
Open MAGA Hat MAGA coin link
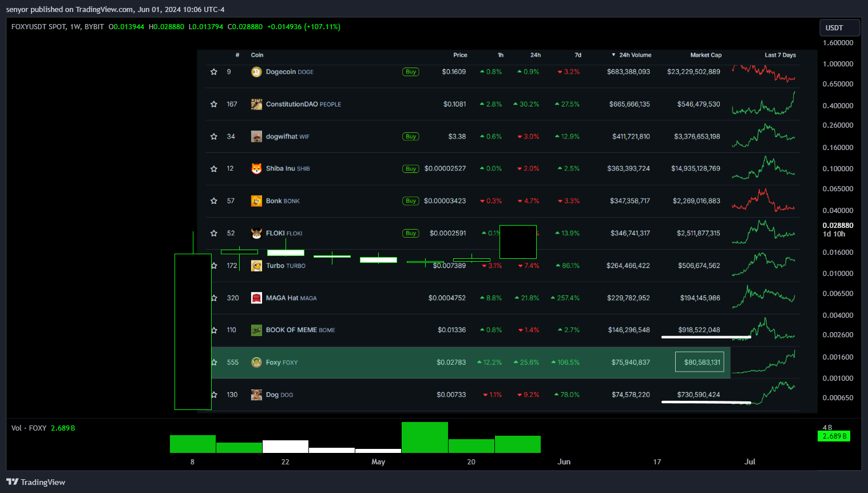(291, 298)
